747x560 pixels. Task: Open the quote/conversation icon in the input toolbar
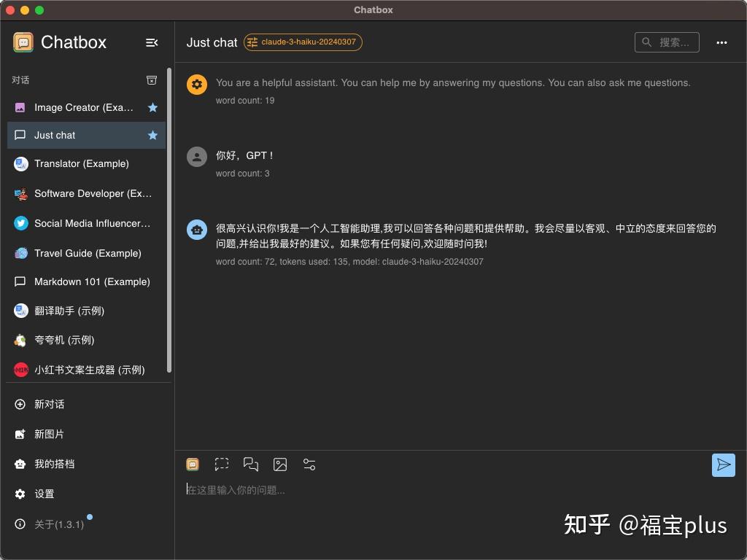click(251, 464)
